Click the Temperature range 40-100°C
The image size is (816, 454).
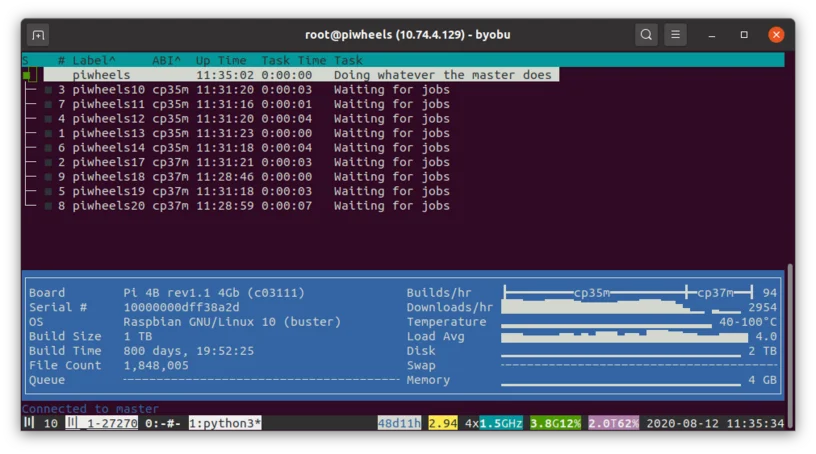[748, 322]
